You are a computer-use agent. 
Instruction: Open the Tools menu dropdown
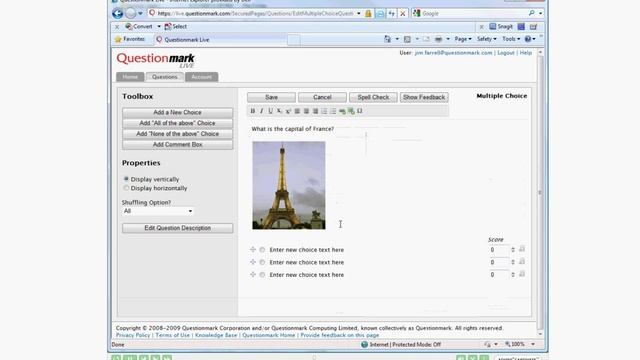click(x=511, y=39)
